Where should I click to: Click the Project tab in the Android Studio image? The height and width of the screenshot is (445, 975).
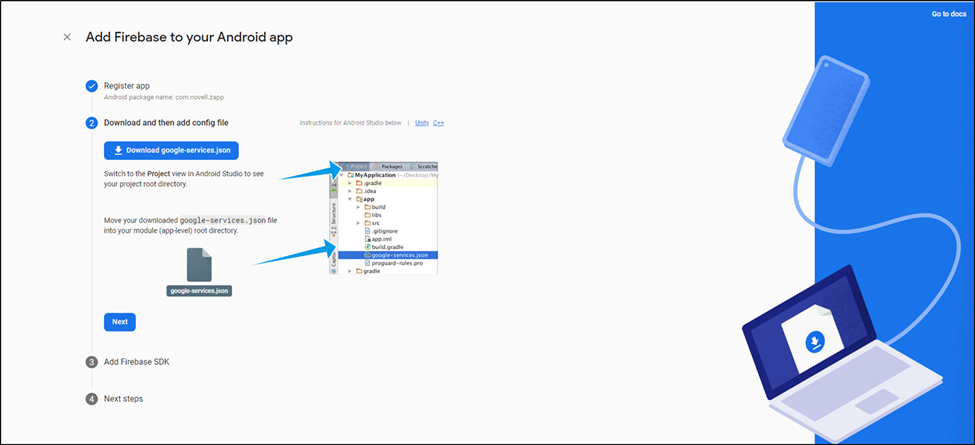click(354, 167)
